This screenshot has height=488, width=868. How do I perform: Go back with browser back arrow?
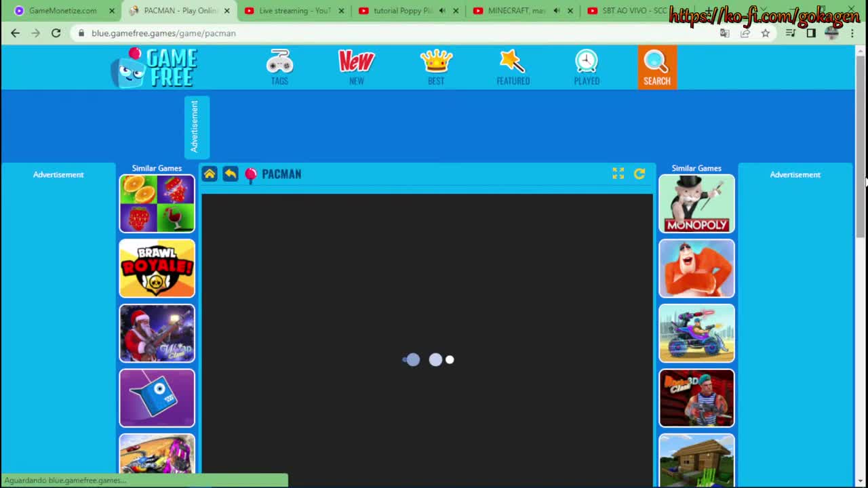[x=15, y=33]
